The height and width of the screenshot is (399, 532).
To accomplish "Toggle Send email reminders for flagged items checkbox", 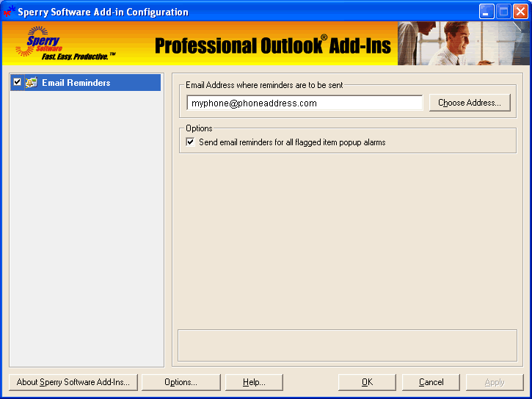I will pyautogui.click(x=191, y=142).
